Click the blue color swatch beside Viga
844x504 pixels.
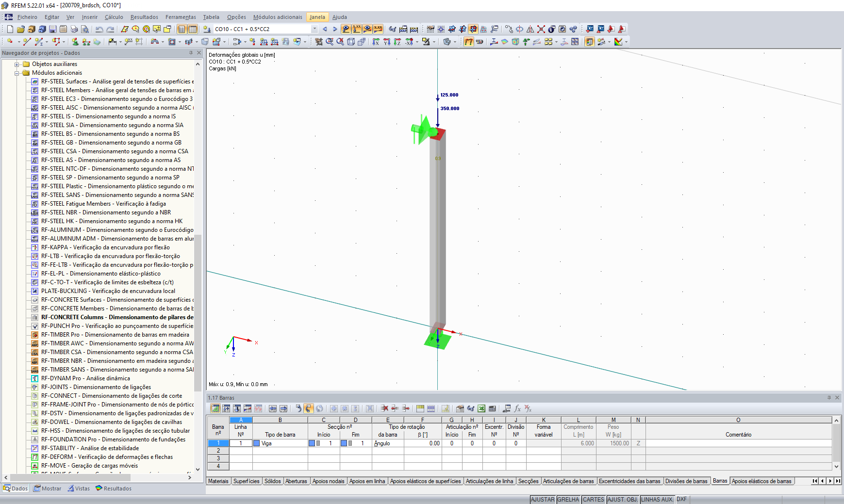257,443
